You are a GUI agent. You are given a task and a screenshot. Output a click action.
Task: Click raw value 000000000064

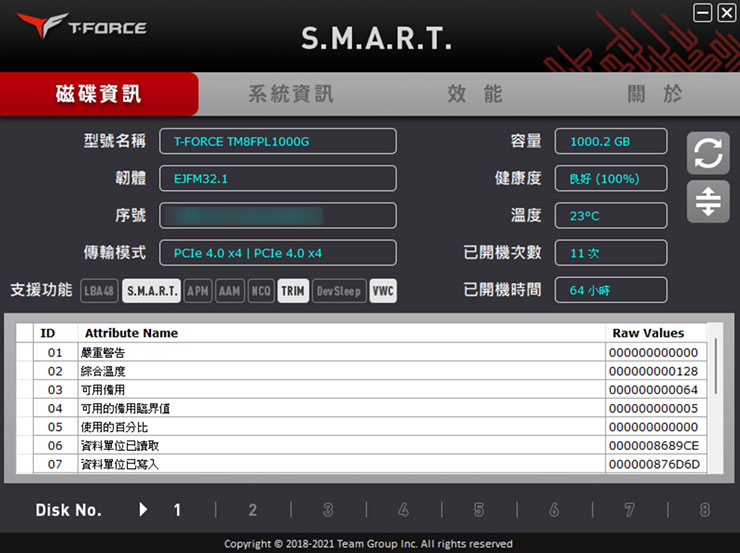coord(654,390)
